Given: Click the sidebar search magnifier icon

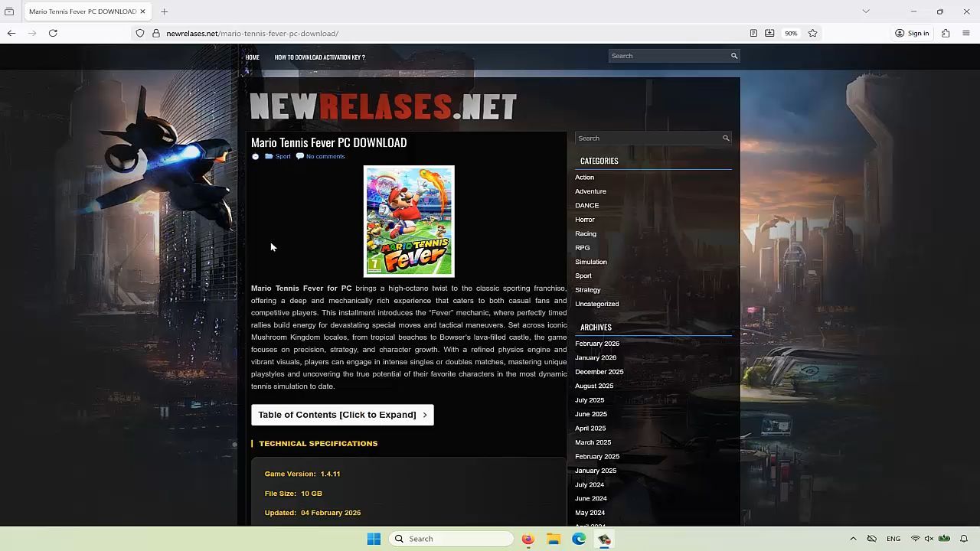Looking at the screenshot, I should (726, 138).
